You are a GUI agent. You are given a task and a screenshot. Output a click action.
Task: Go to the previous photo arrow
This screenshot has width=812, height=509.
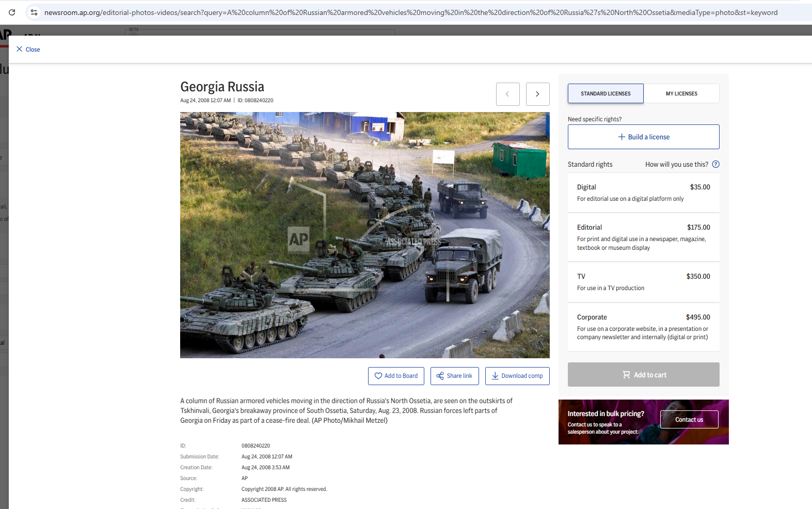click(507, 94)
